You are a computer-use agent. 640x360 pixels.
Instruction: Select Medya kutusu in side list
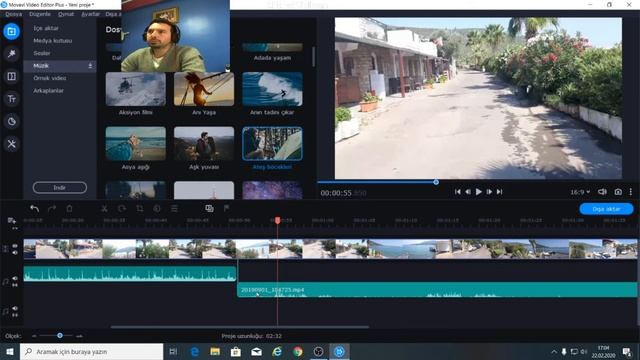53,41
